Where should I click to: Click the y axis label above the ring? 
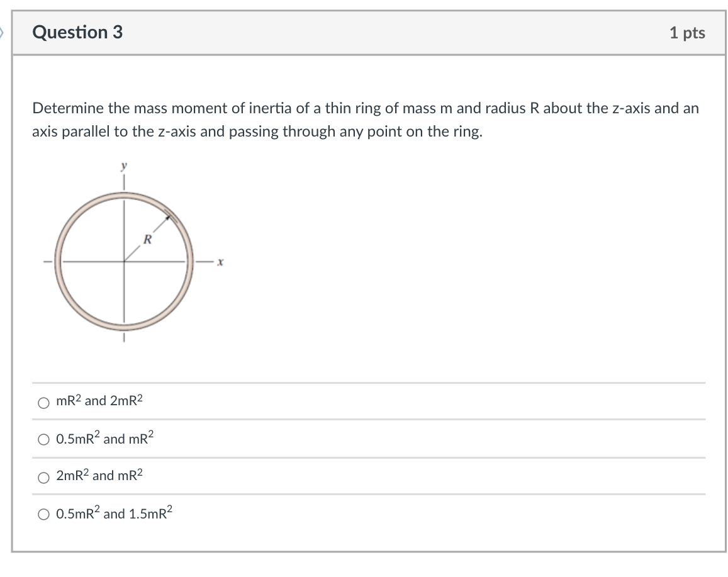(x=124, y=166)
